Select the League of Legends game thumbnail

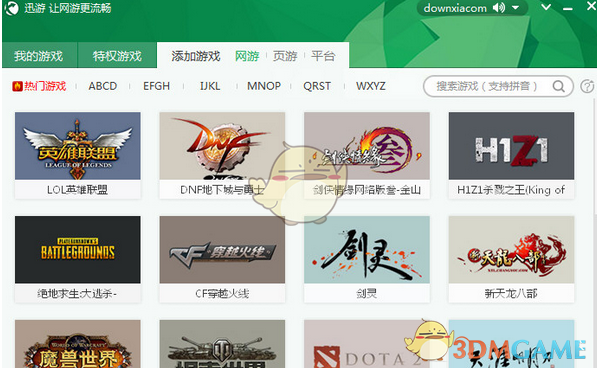[78, 146]
